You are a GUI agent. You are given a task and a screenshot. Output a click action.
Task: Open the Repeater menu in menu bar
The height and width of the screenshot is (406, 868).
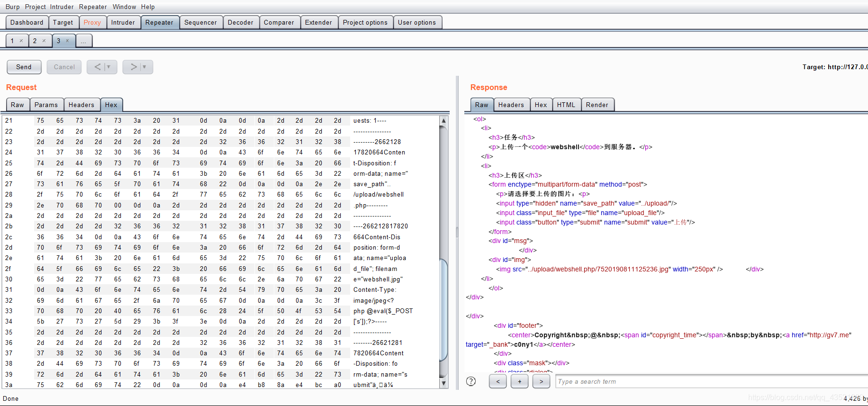pos(93,7)
